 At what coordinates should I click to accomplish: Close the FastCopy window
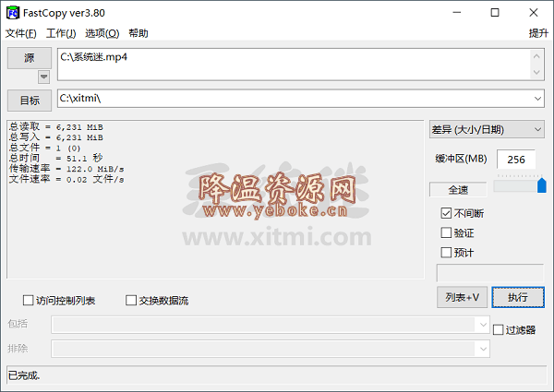[534, 13]
